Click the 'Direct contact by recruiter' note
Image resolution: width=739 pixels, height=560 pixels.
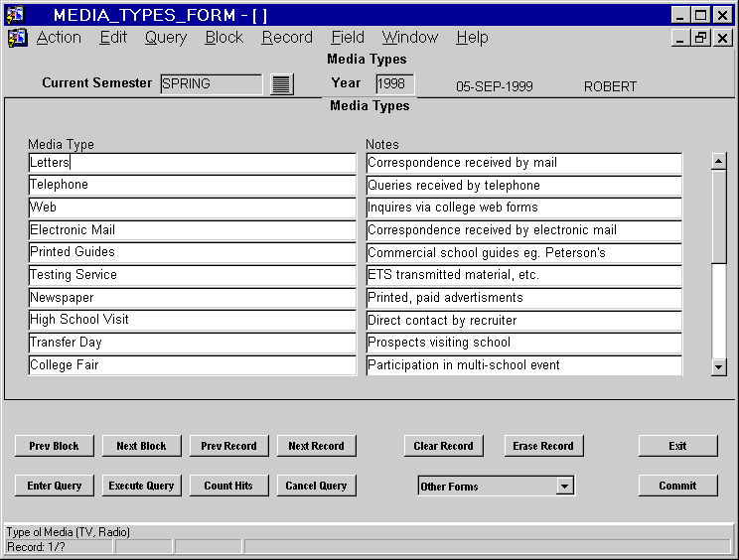(x=524, y=320)
